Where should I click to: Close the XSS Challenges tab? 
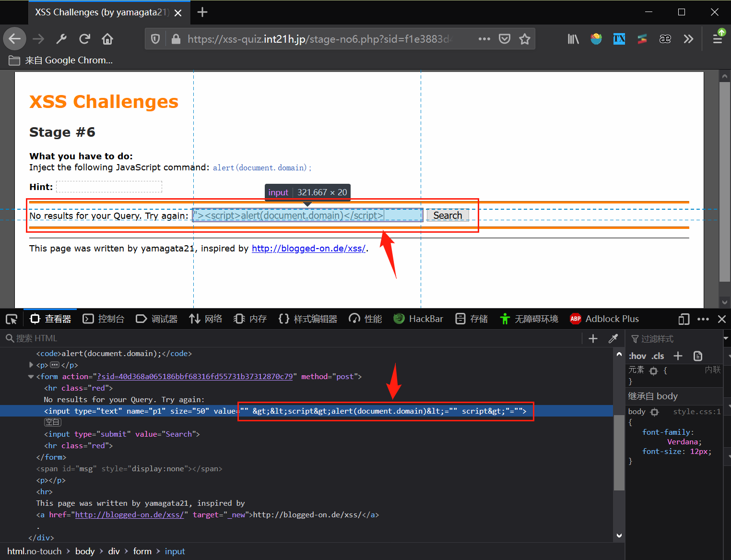tap(178, 12)
